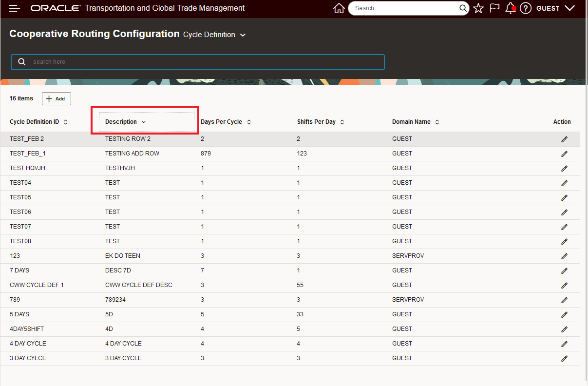Viewport: 588px width, 386px height.
Task: Click the TESTHVJH description cell
Action: pos(120,168)
